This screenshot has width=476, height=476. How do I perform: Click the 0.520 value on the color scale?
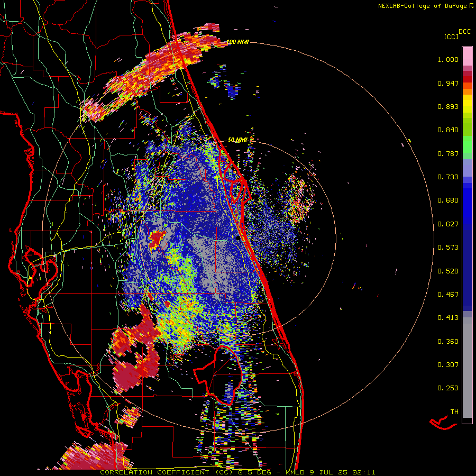[x=448, y=271]
